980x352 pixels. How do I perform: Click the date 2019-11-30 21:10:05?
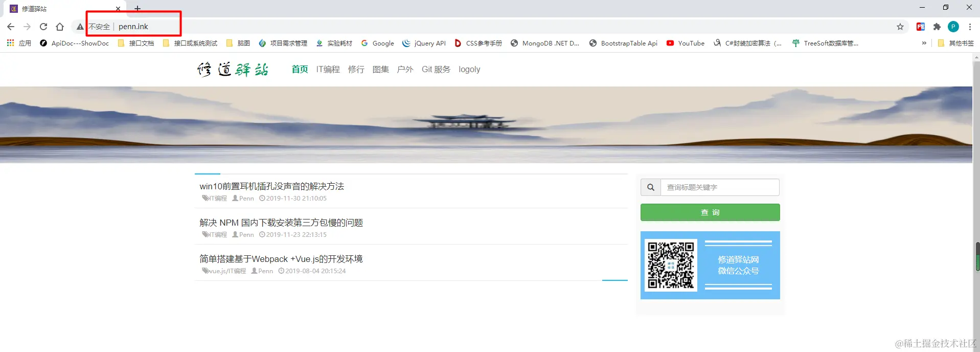coord(296,199)
